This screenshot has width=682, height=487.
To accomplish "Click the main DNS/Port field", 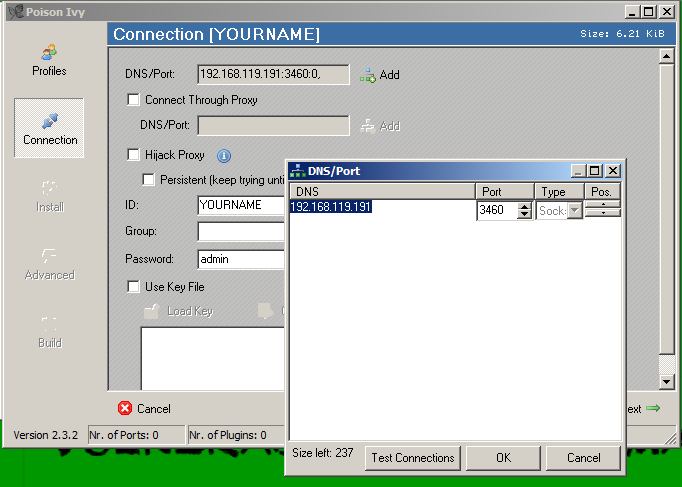I will coord(273,74).
